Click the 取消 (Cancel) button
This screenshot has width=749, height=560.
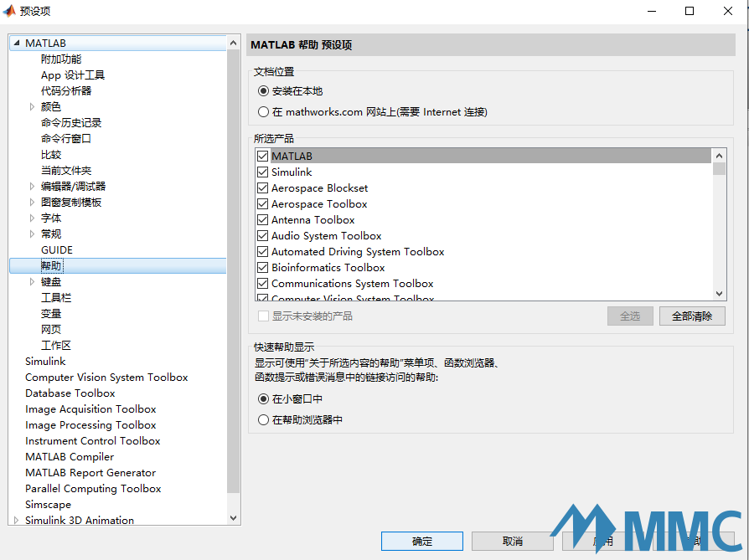(x=513, y=542)
